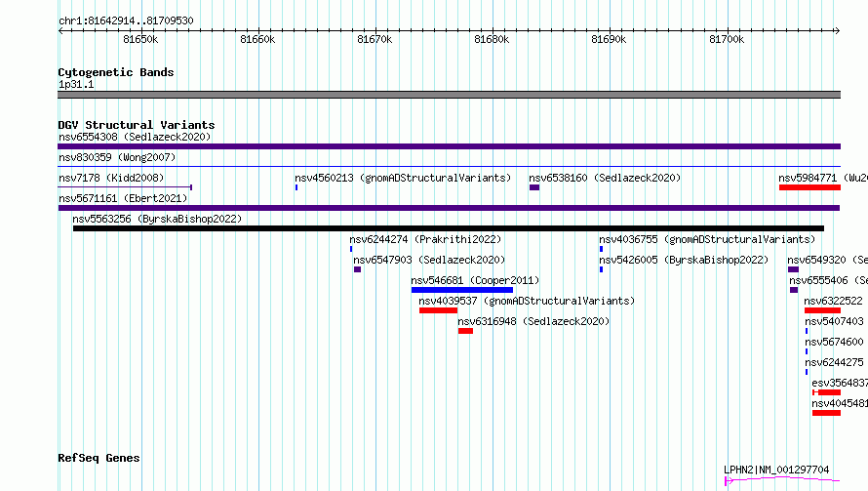The height and width of the screenshot is (491, 868).
Task: Click the nsv6538160 (Sedlazeck2020) label
Action: 605,178
